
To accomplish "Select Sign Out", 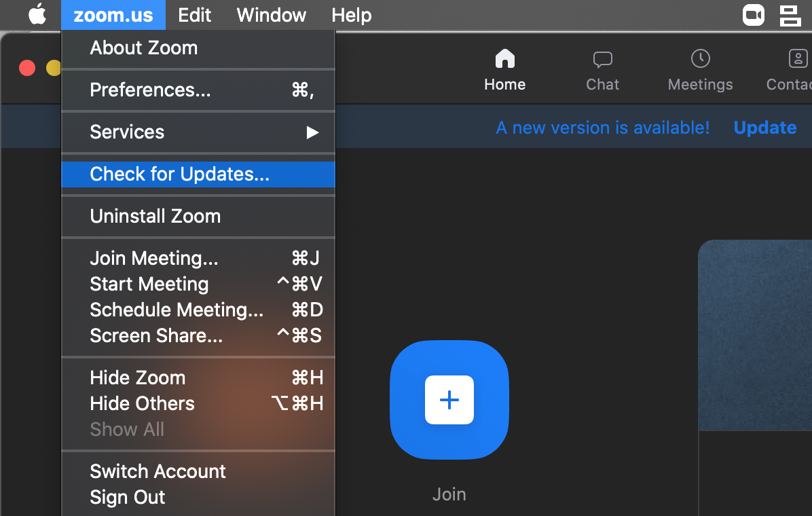I will point(198,498).
